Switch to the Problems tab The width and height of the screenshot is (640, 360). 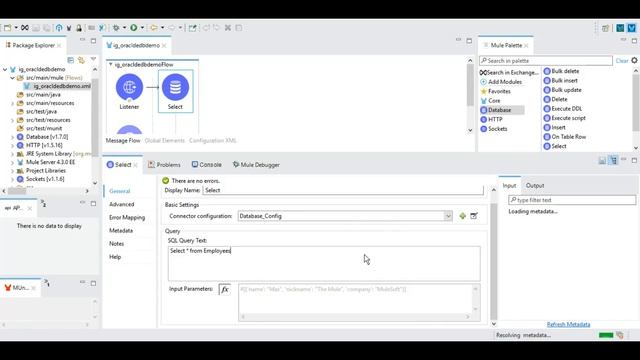coord(164,165)
